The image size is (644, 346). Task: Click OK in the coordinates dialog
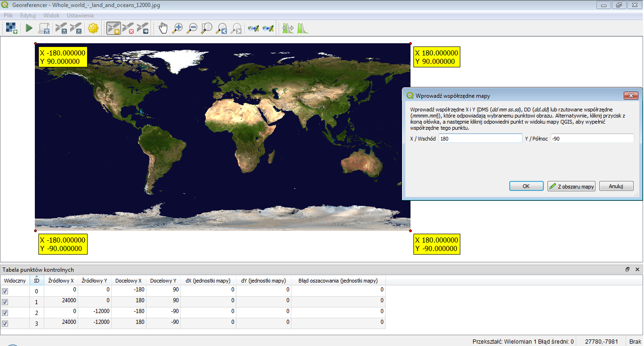(526, 186)
